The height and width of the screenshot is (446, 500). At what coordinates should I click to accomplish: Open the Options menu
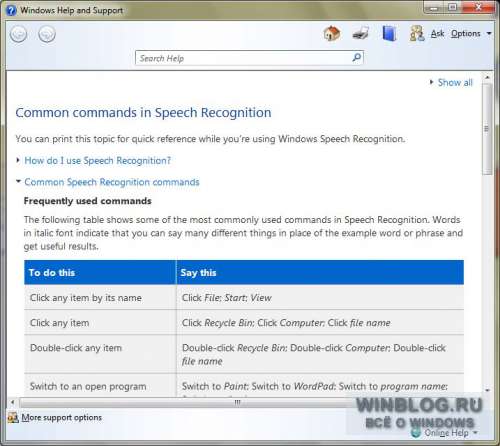coord(471,34)
